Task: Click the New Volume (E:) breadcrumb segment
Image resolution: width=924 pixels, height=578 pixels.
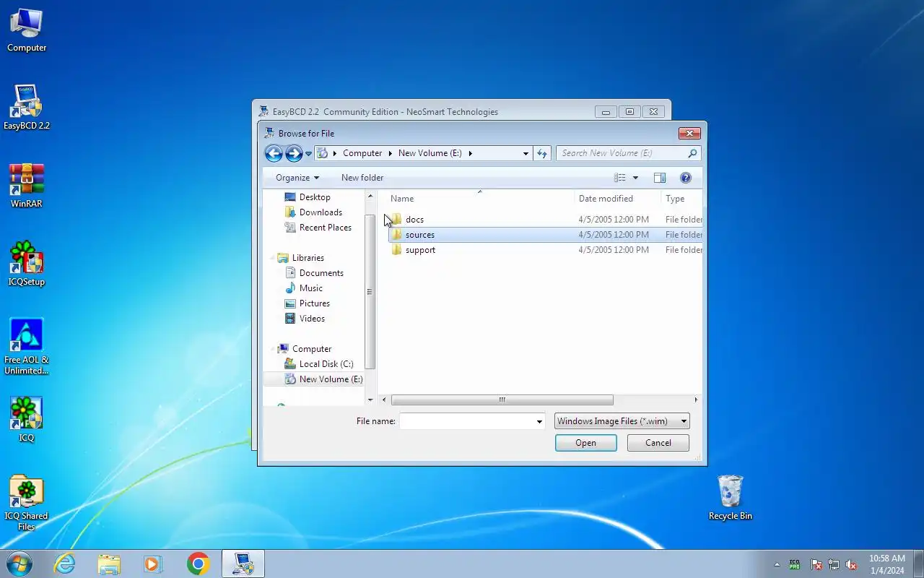Action: (x=430, y=153)
